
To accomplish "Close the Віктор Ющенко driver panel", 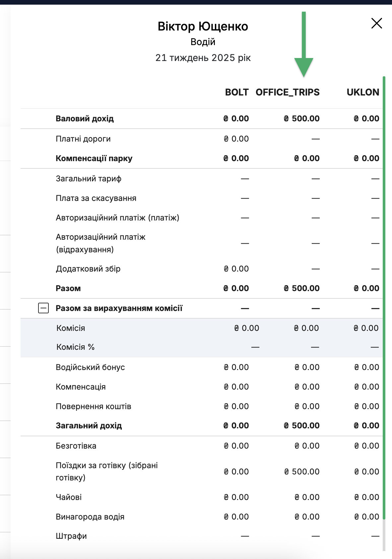I will click(377, 23).
